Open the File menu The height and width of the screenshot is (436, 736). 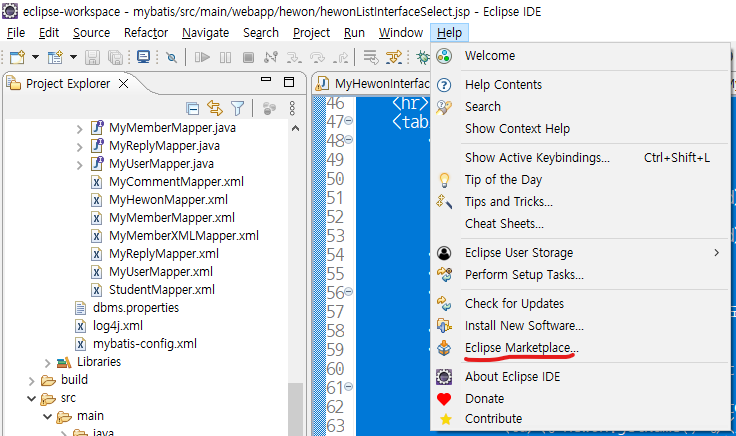pyautogui.click(x=16, y=33)
